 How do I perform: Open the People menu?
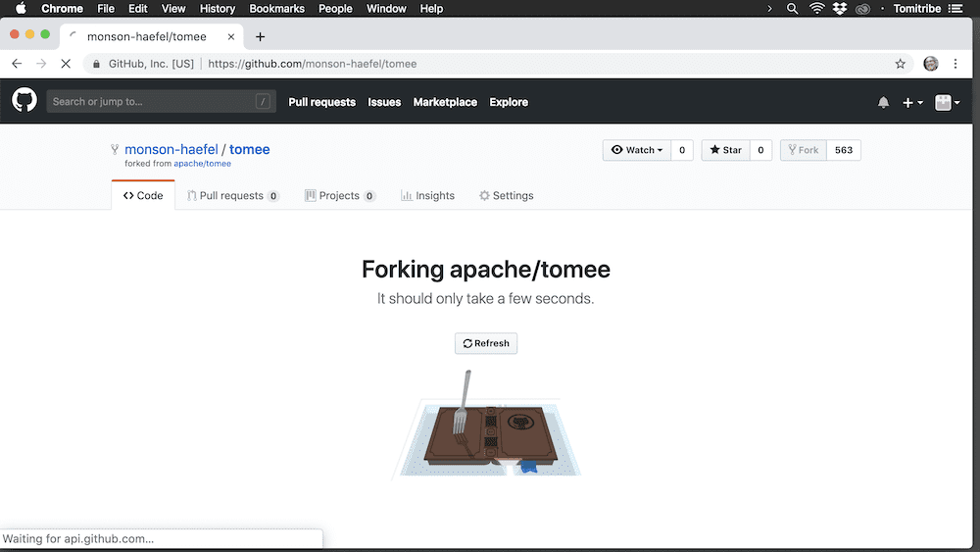335,9
